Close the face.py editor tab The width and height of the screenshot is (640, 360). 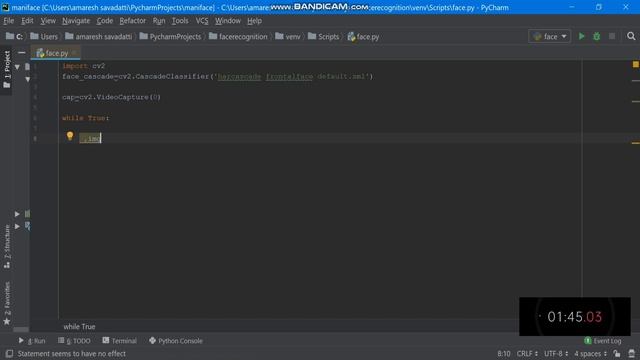click(74, 53)
